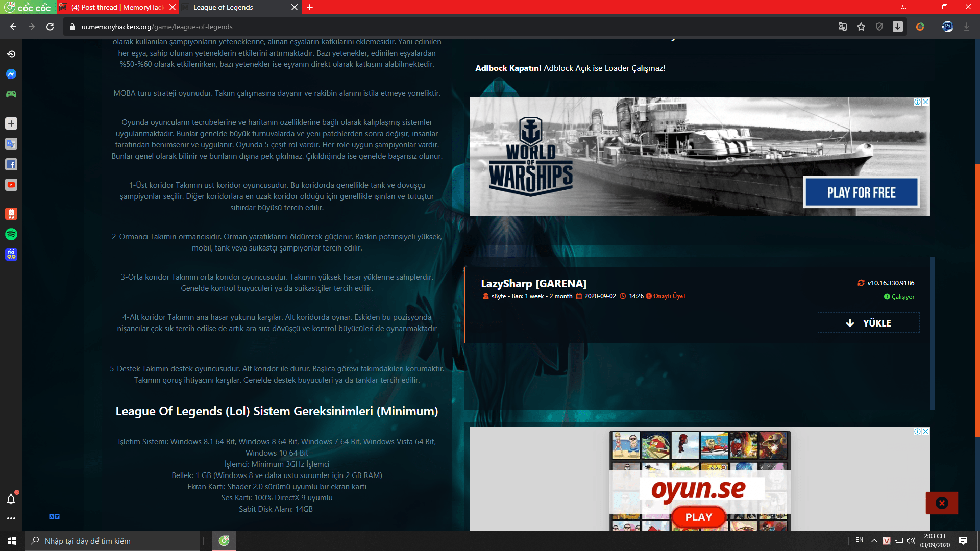Image resolution: width=980 pixels, height=551 pixels.
Task: Click the ad info icon on Warships ad
Action: 917,102
